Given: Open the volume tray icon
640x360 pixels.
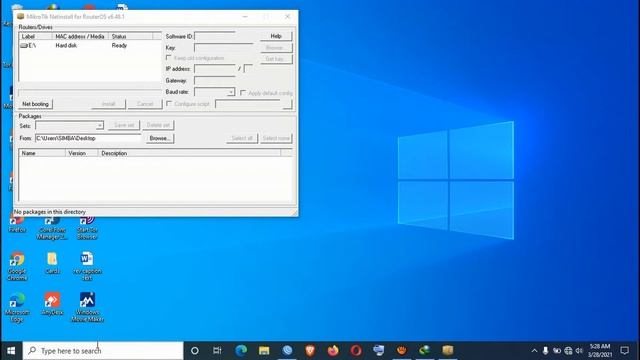Looking at the screenshot, I should [579, 351].
